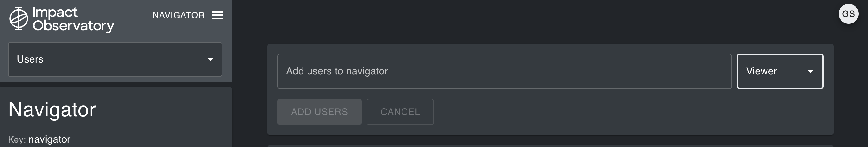Screen dimensions: 868x147
Task: Click the Impact Observatory globe logo icon
Action: [18, 18]
